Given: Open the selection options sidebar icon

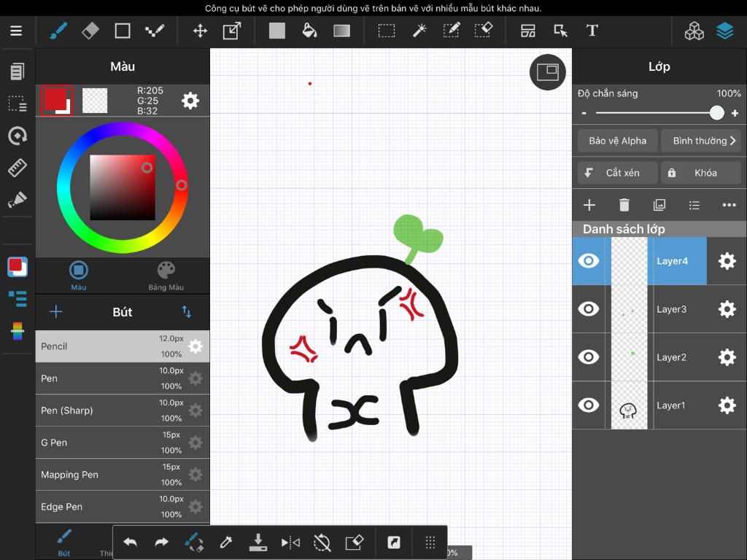Looking at the screenshot, I should [18, 104].
